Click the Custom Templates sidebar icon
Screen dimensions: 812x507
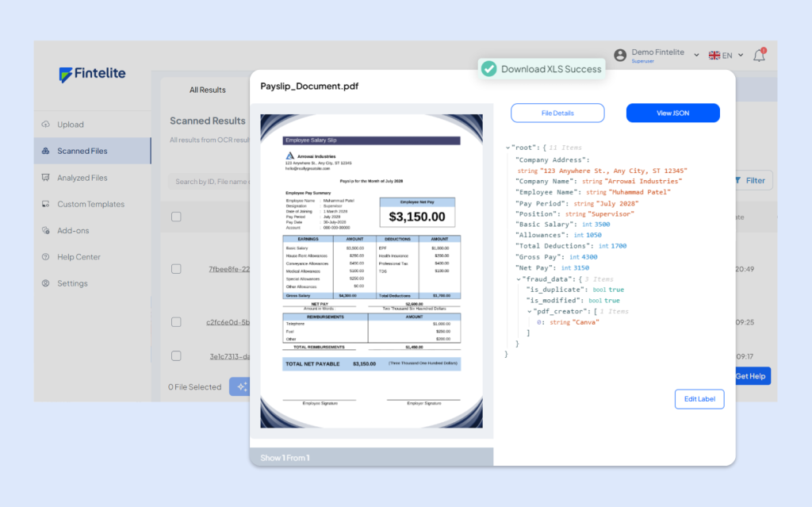pos(46,204)
